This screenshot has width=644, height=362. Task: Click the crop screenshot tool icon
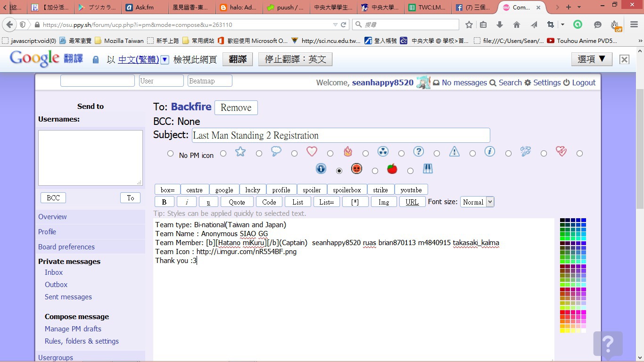click(550, 25)
